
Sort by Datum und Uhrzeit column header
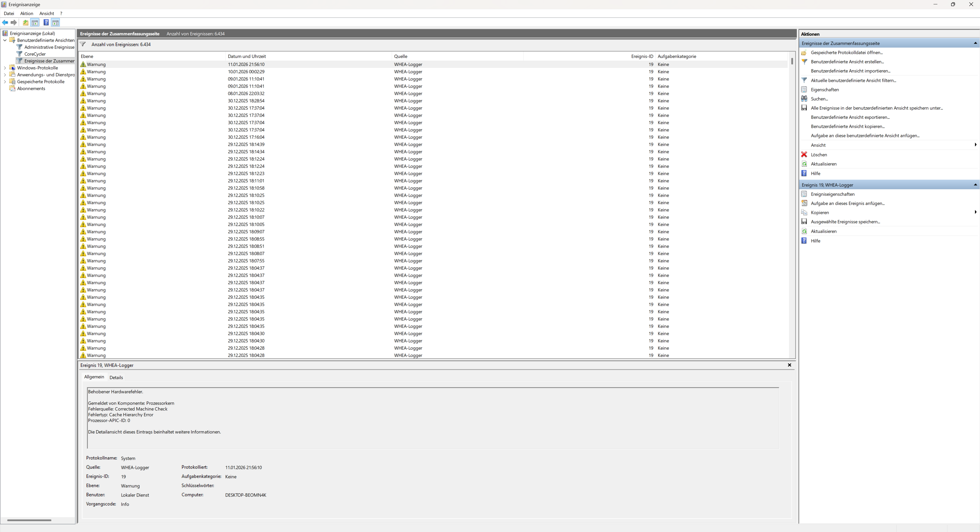(x=246, y=56)
